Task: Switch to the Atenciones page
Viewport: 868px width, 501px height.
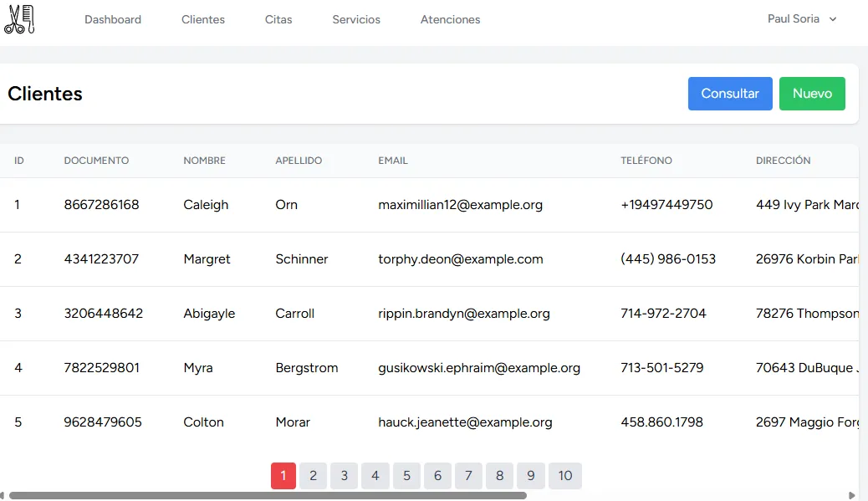Action: [450, 19]
